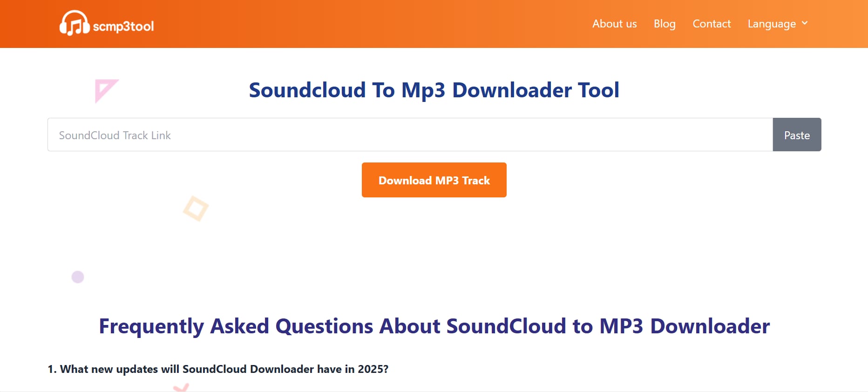Viewport: 868px width, 392px height.
Task: Click the Frequently Asked Questions heading
Action: [434, 326]
